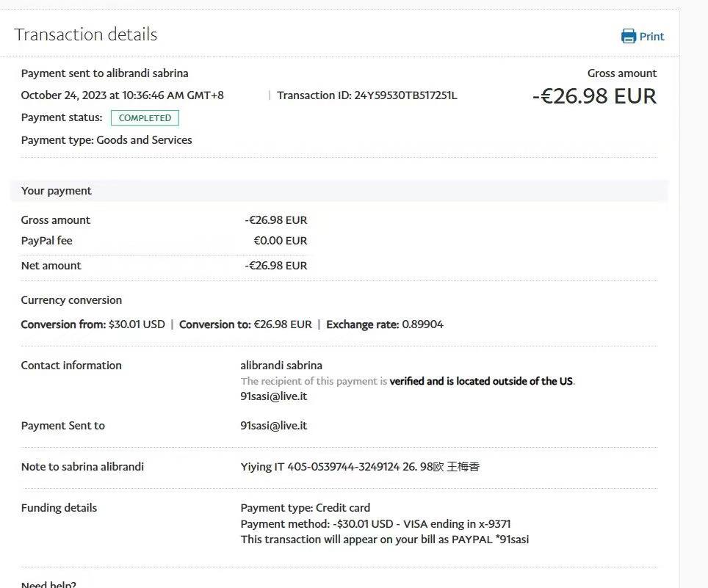
Task: Click the printer icon
Action: 628,37
